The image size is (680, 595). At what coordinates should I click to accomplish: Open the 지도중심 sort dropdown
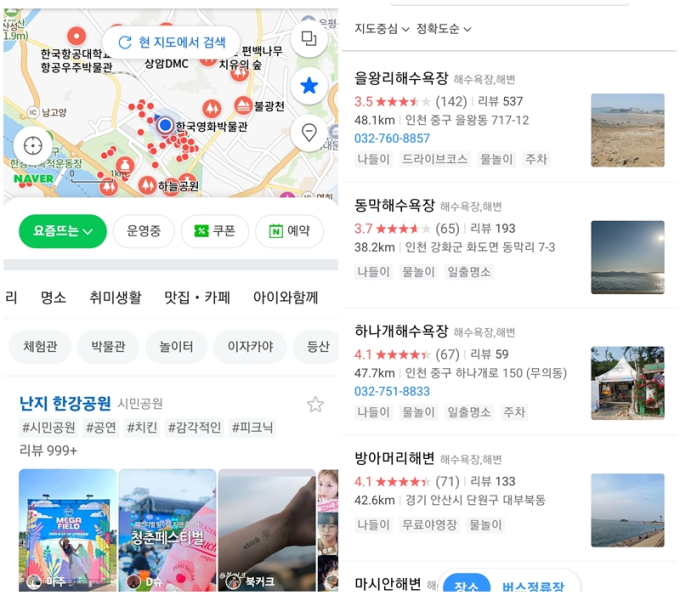(x=382, y=29)
